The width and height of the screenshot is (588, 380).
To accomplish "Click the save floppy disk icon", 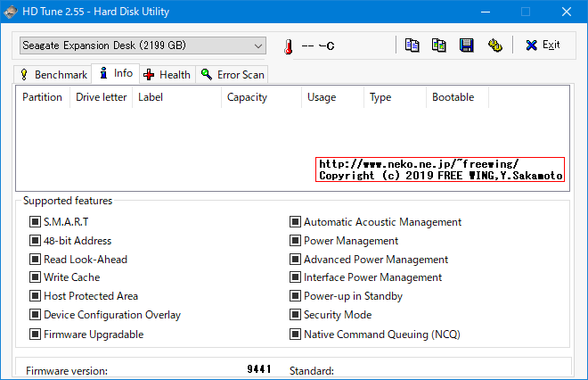I will coord(466,45).
